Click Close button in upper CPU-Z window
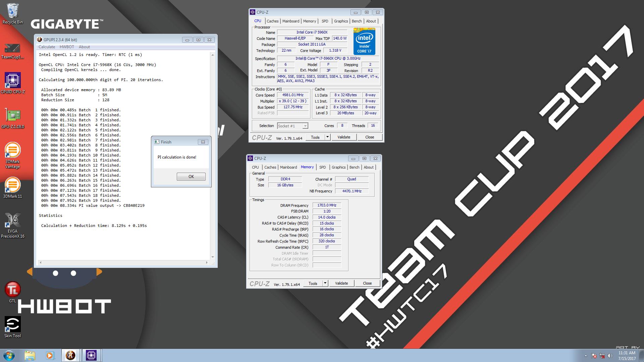 [x=370, y=137]
